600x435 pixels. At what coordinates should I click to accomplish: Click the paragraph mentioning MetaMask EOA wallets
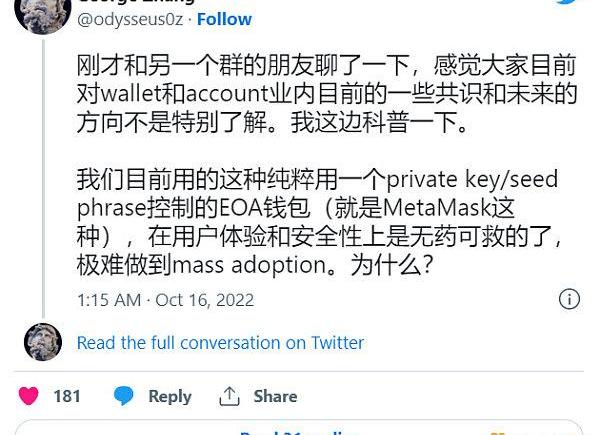coord(320,222)
